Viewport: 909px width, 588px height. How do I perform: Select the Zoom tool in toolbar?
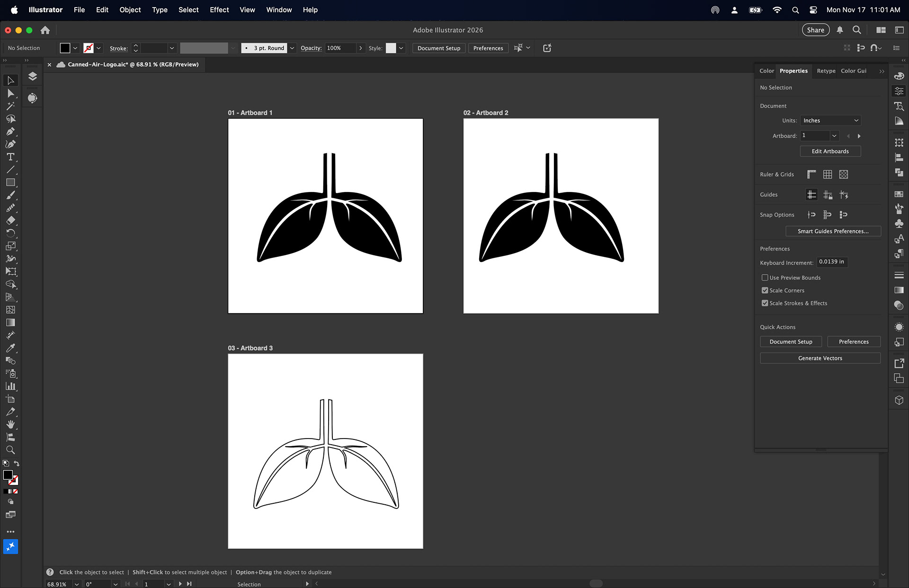[x=10, y=450]
